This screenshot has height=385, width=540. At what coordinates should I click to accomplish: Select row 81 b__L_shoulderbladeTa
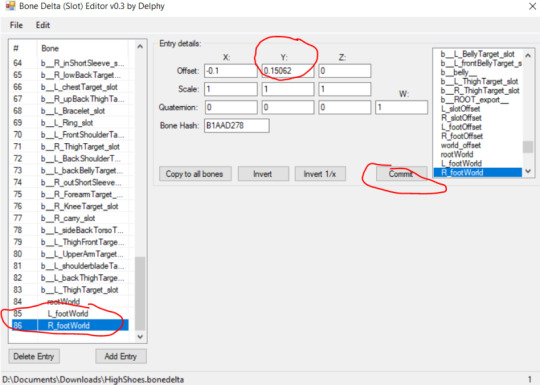pyautogui.click(x=70, y=266)
